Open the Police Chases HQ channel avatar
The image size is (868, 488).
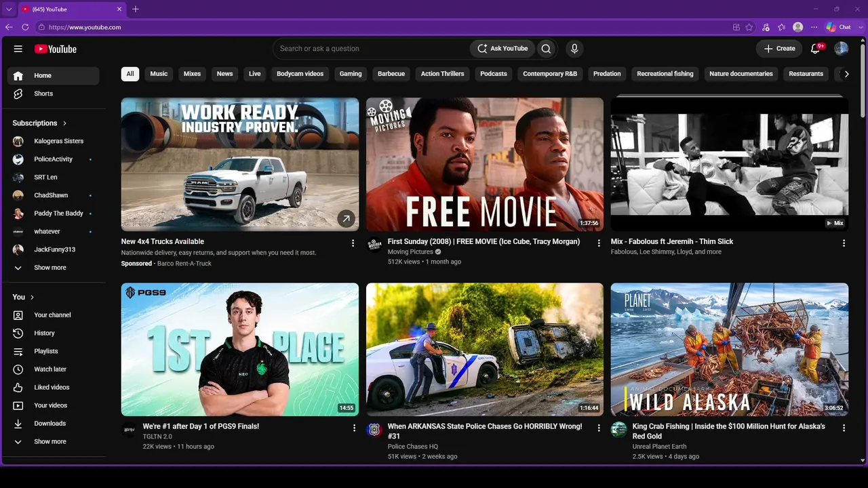[x=374, y=429]
